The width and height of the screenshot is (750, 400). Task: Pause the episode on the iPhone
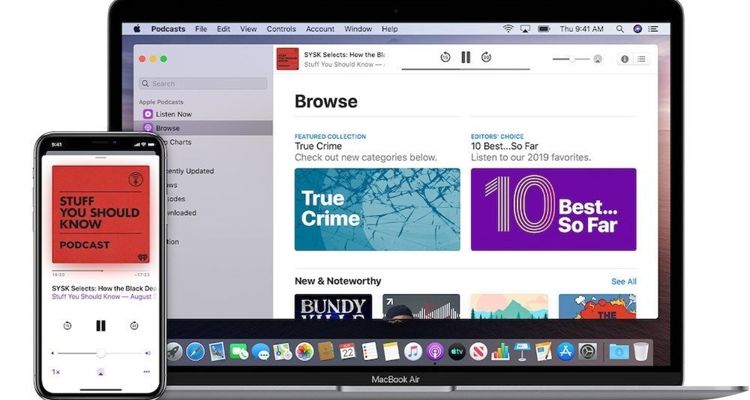(100, 325)
